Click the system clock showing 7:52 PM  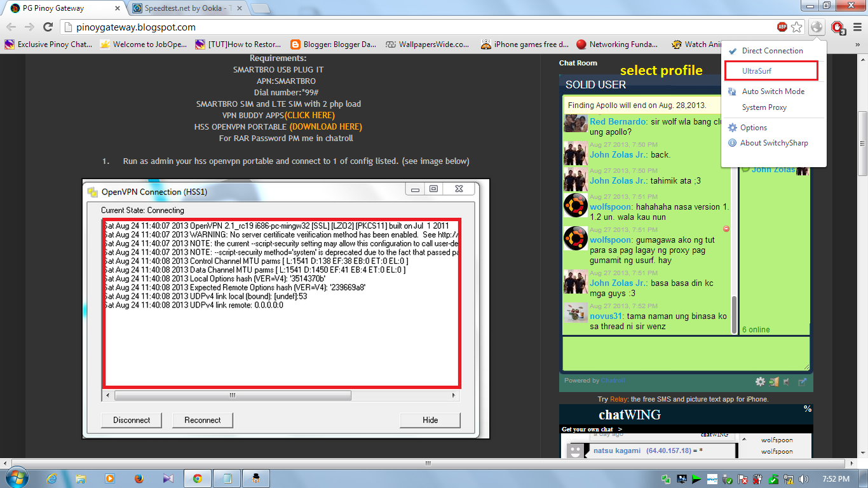coord(835,479)
